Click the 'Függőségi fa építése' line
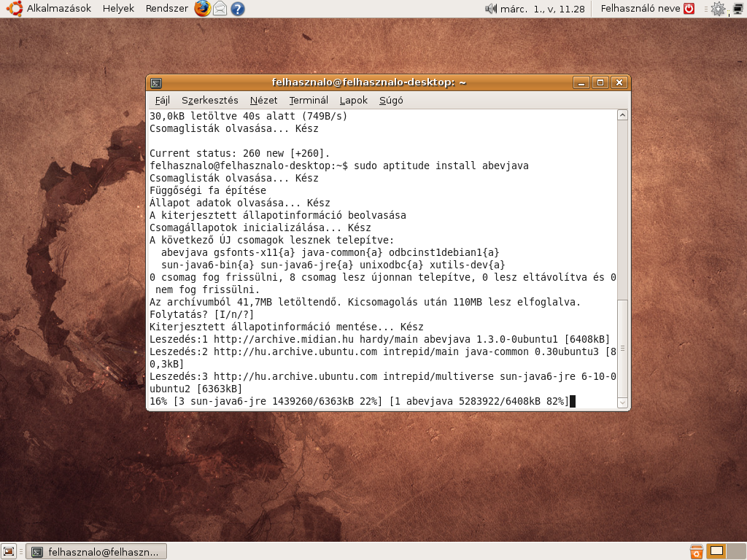This screenshot has height=560, width=747. coord(208,190)
